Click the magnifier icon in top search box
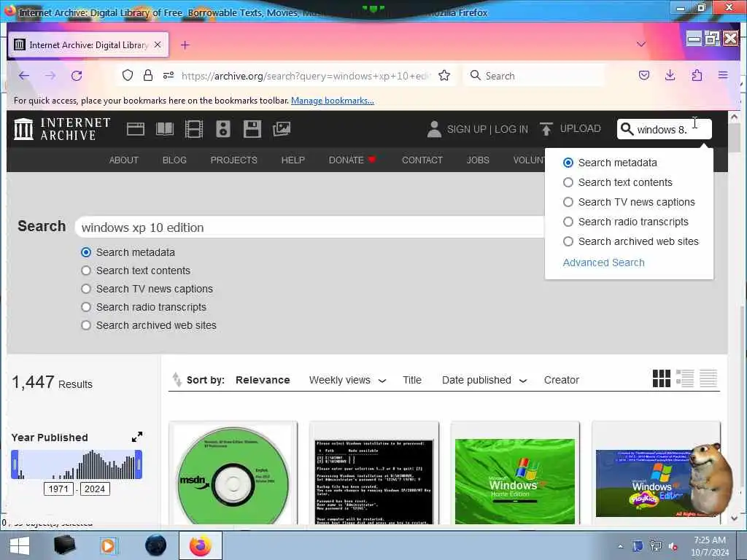Screen dimensions: 747x560 coord(627,129)
